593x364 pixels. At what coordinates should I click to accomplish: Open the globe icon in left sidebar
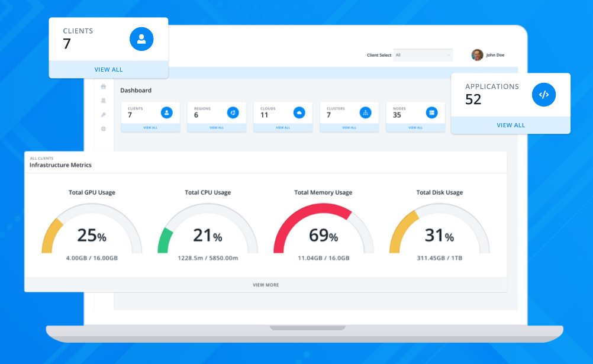pyautogui.click(x=104, y=128)
